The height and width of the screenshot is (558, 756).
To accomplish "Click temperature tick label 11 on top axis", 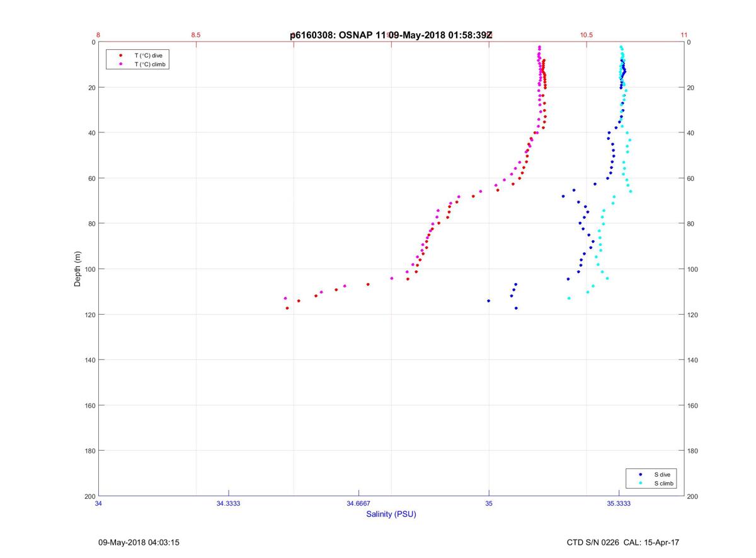I will 684,35.
